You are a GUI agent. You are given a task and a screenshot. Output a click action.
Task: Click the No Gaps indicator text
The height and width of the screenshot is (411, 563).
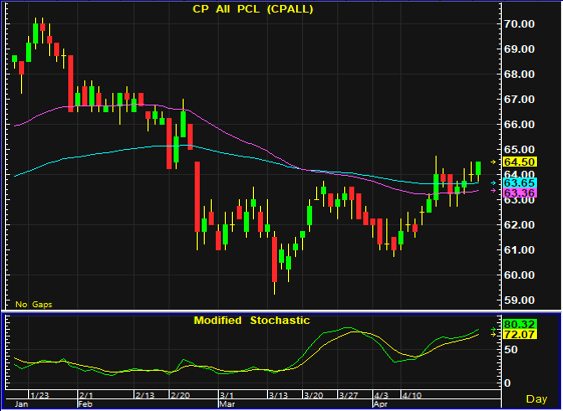[34, 304]
